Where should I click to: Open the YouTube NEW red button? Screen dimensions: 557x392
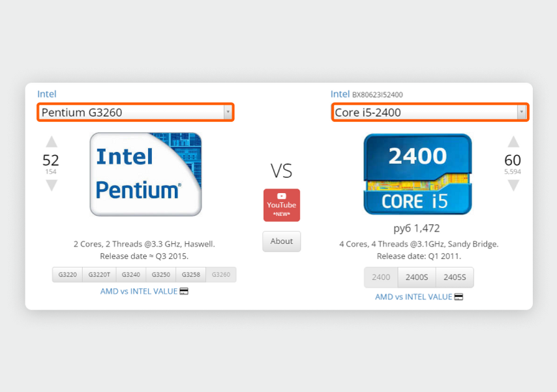[282, 205]
